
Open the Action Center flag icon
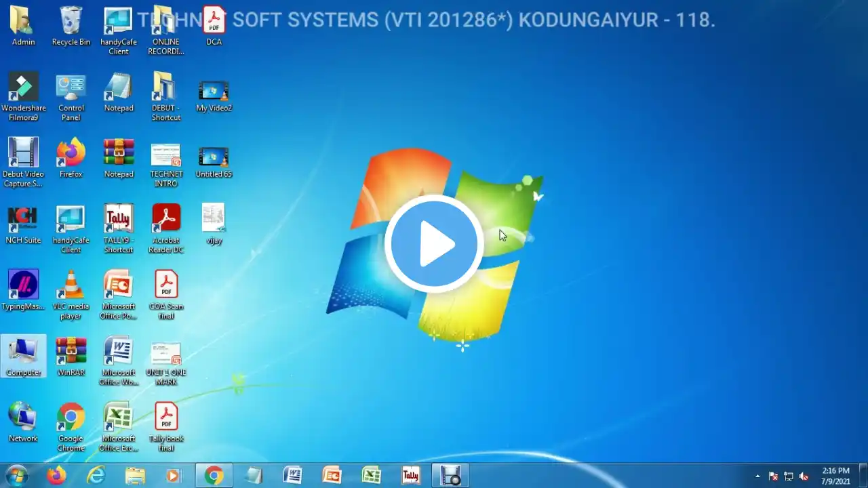coord(773,476)
